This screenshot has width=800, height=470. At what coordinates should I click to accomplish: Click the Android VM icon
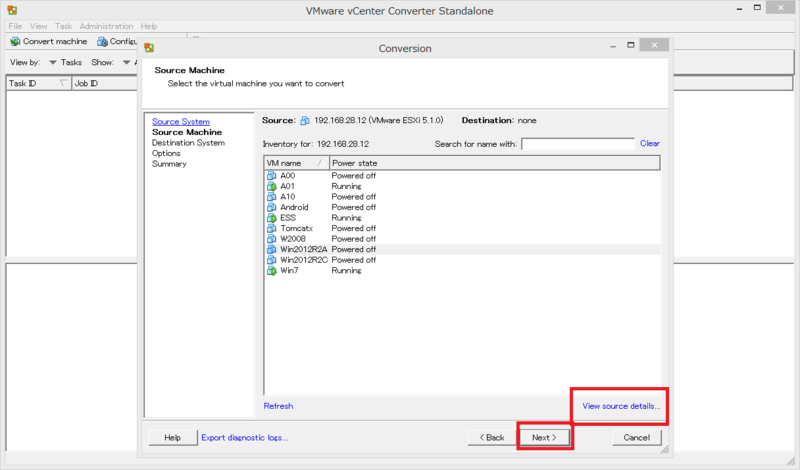coord(271,207)
